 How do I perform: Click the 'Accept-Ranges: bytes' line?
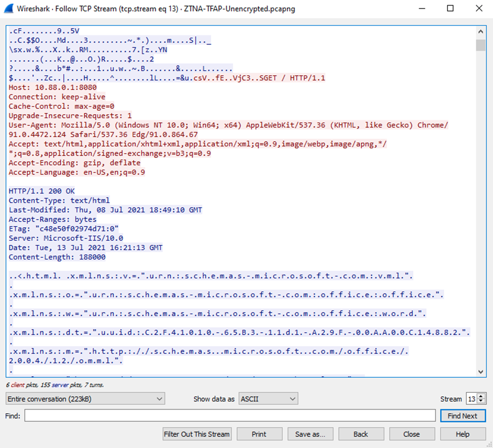point(53,219)
